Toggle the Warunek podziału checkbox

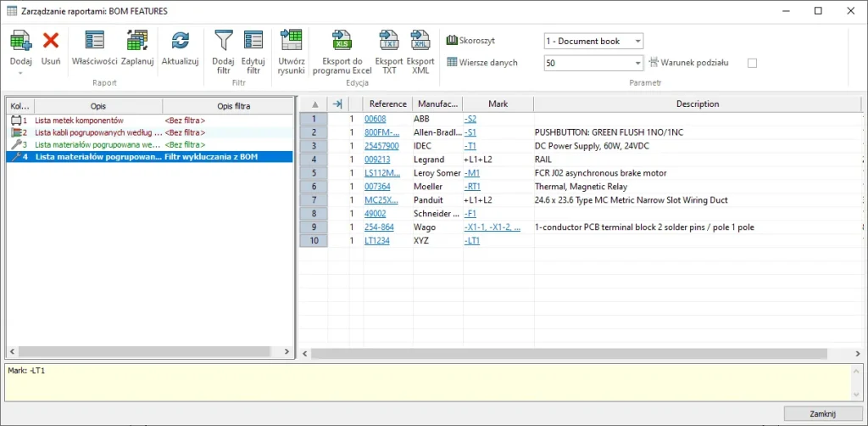pyautogui.click(x=752, y=63)
